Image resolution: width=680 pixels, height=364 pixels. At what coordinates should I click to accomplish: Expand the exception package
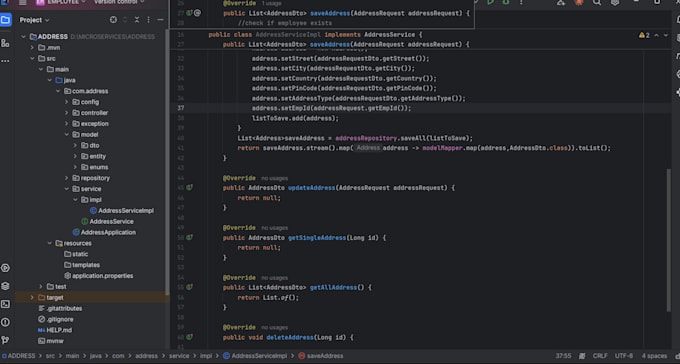pyautogui.click(x=67, y=124)
